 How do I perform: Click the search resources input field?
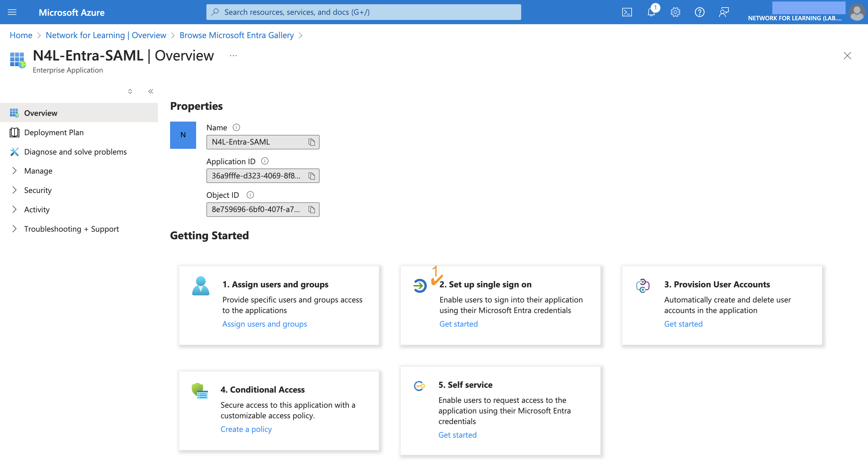point(363,12)
